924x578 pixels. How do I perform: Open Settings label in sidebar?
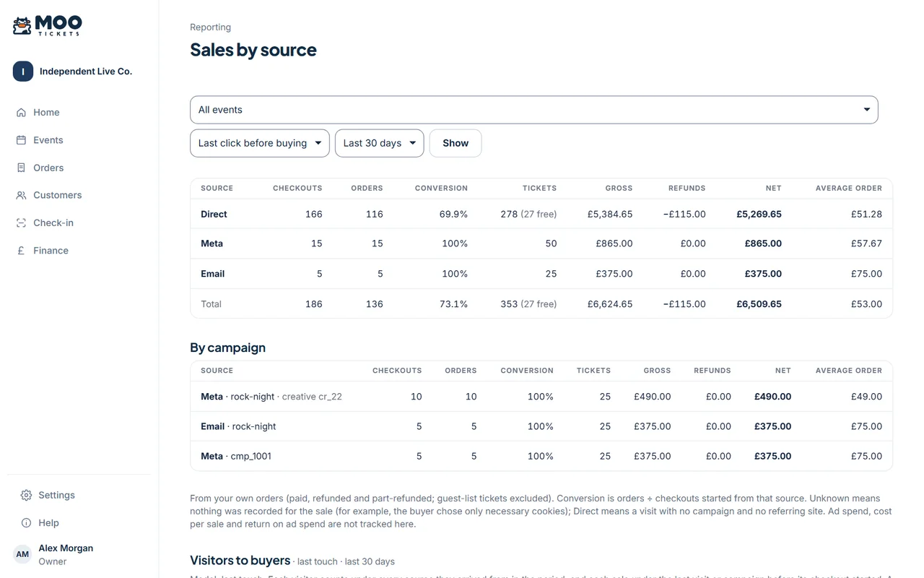tap(56, 495)
